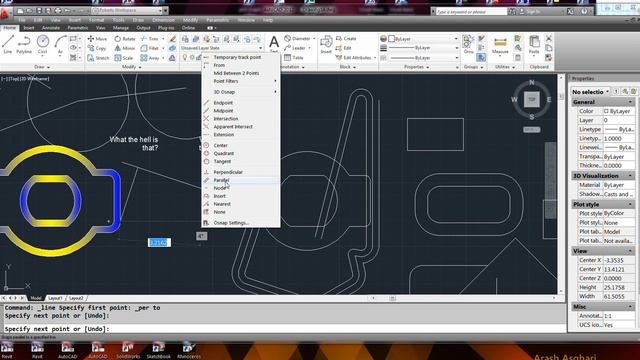Screen dimensions: 640x360
Task: Choose Midpoint from the osnap menu
Action: pyautogui.click(x=241, y=111)
